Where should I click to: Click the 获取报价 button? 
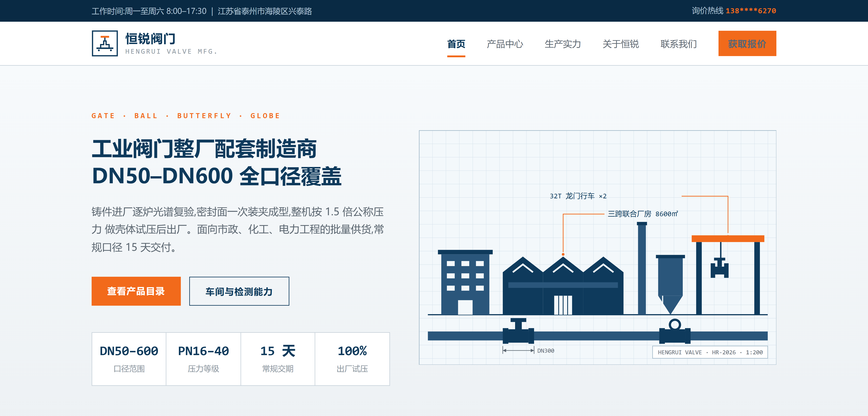(x=747, y=43)
